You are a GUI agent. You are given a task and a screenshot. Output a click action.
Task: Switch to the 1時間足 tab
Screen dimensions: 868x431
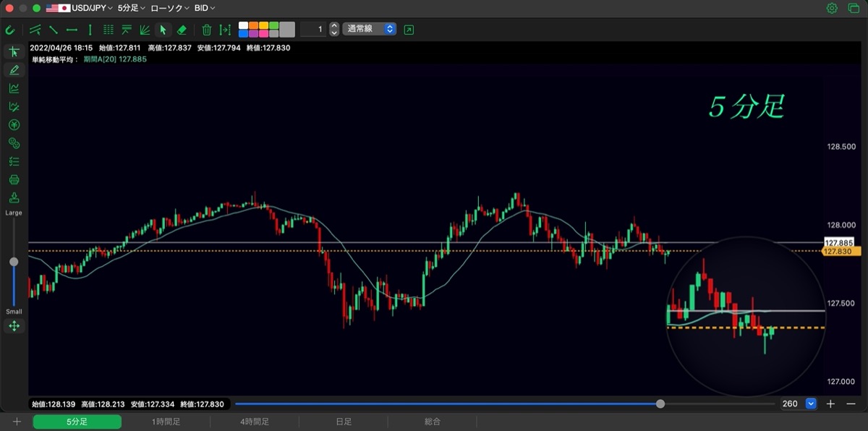coord(166,422)
